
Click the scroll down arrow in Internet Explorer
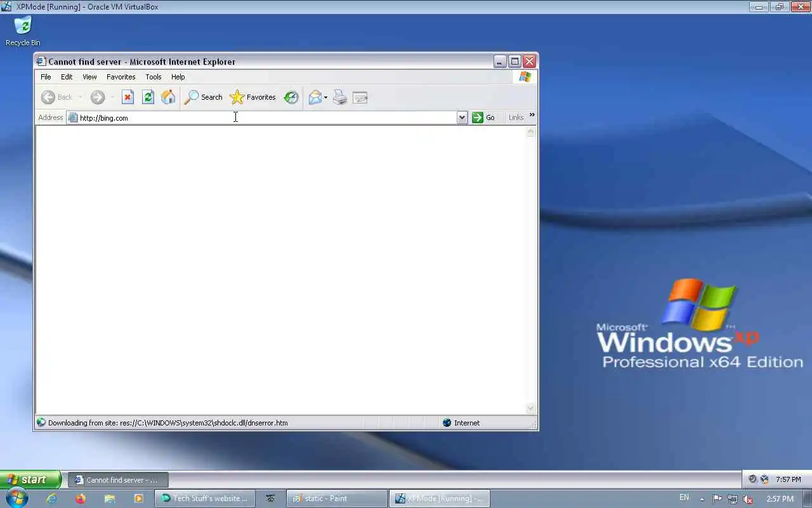531,408
